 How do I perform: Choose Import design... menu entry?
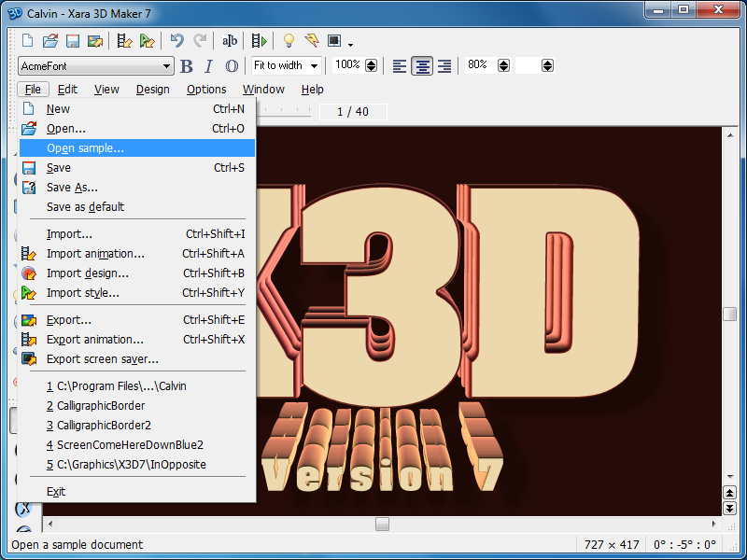click(137, 273)
